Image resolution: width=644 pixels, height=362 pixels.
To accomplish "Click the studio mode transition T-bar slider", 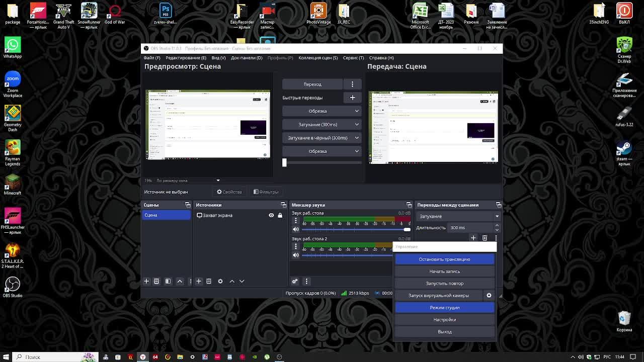I will pos(322,162).
